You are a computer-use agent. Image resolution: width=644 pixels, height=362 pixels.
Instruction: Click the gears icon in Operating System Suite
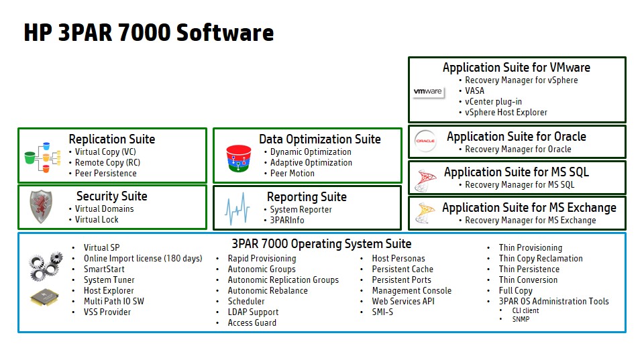46,266
